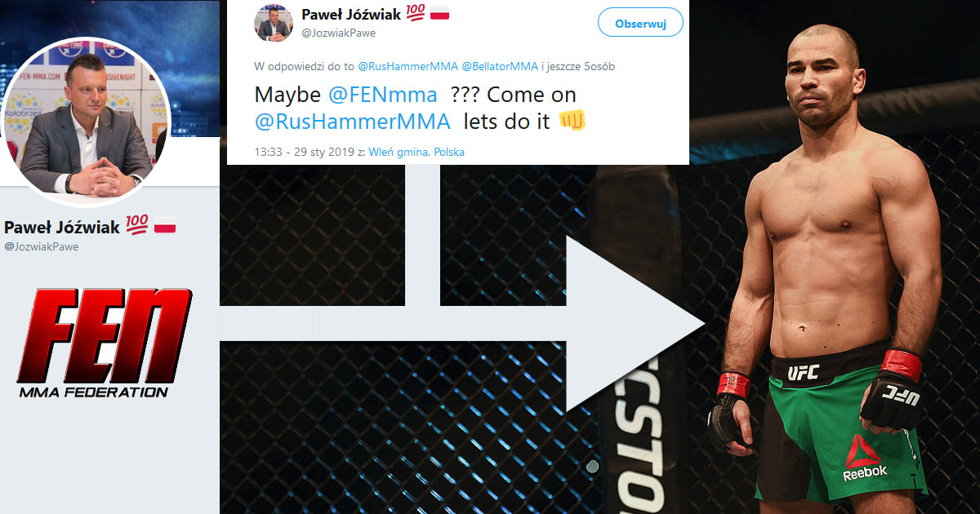Image resolution: width=980 pixels, height=514 pixels.
Task: Click the red FEN MMA Federation logo
Action: (x=104, y=343)
